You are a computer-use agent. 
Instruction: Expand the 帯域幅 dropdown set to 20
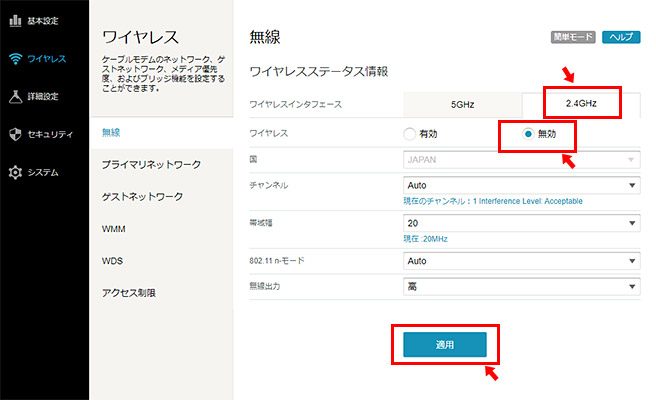point(521,223)
